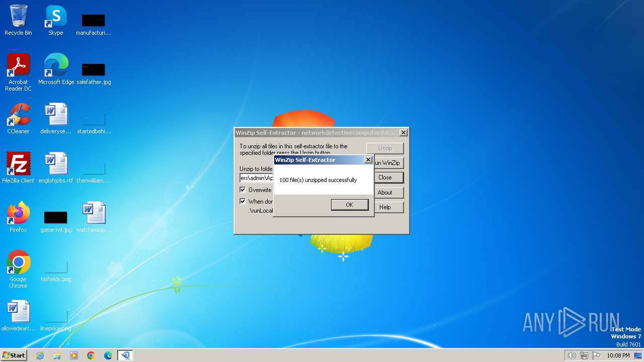Screen dimensions: 644x362
Task: Open the Recycle Bin desktop icon
Action: pos(18,20)
